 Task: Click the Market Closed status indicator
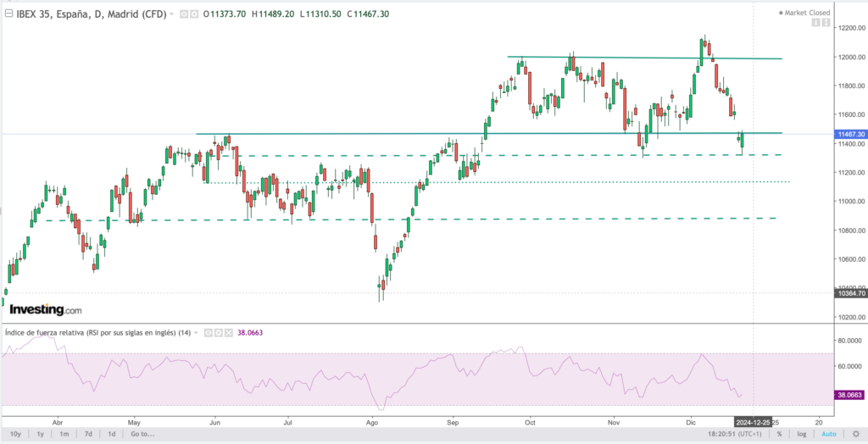click(804, 13)
